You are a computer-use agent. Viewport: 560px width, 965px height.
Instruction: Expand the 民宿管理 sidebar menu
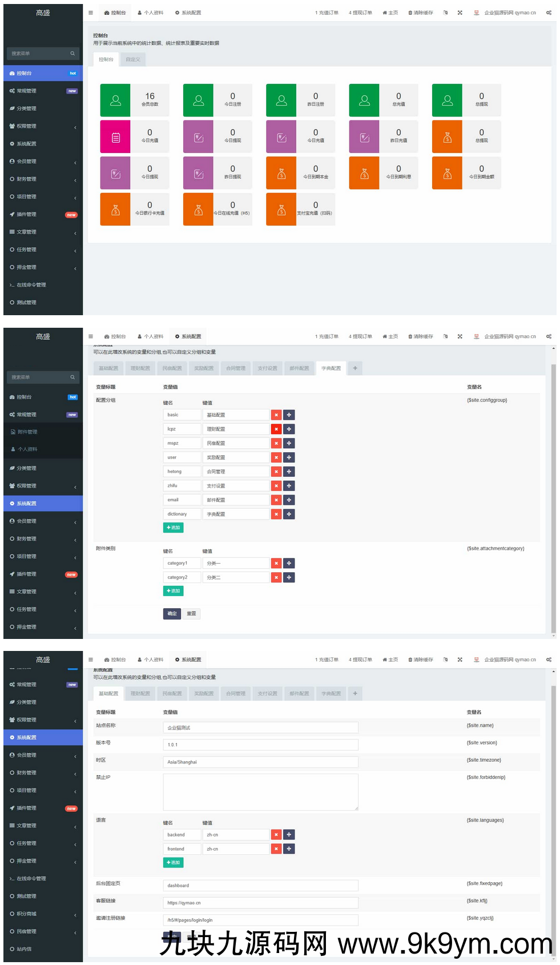pyautogui.click(x=43, y=932)
